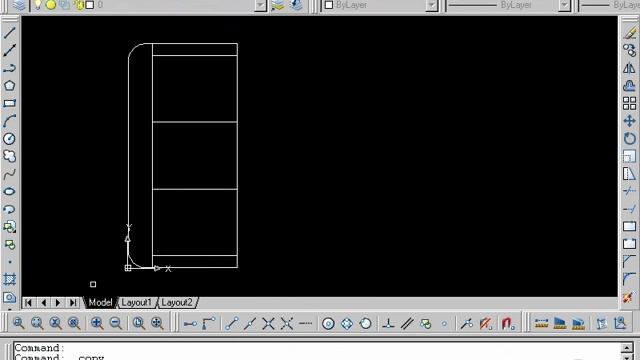Jump to last layout tab arrow
Viewport: 640px width, 360px height.
(73, 303)
